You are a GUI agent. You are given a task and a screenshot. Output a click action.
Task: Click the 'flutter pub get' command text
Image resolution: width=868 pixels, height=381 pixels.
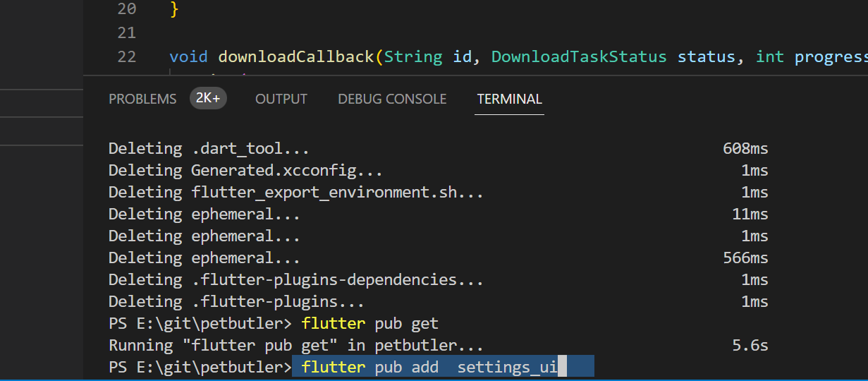pos(369,323)
